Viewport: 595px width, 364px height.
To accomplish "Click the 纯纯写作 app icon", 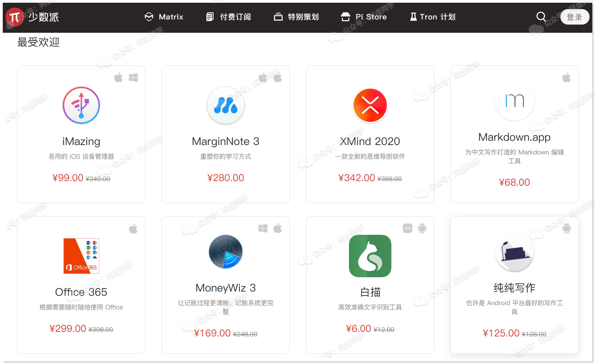I will 515,252.
